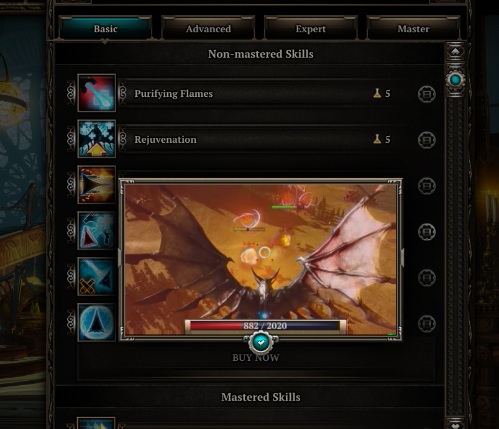Click the dragon skill preview video

pyautogui.click(x=261, y=259)
